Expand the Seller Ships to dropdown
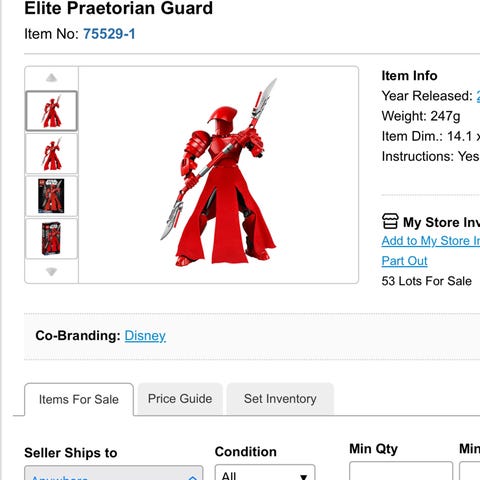The image size is (480, 480). [x=114, y=473]
